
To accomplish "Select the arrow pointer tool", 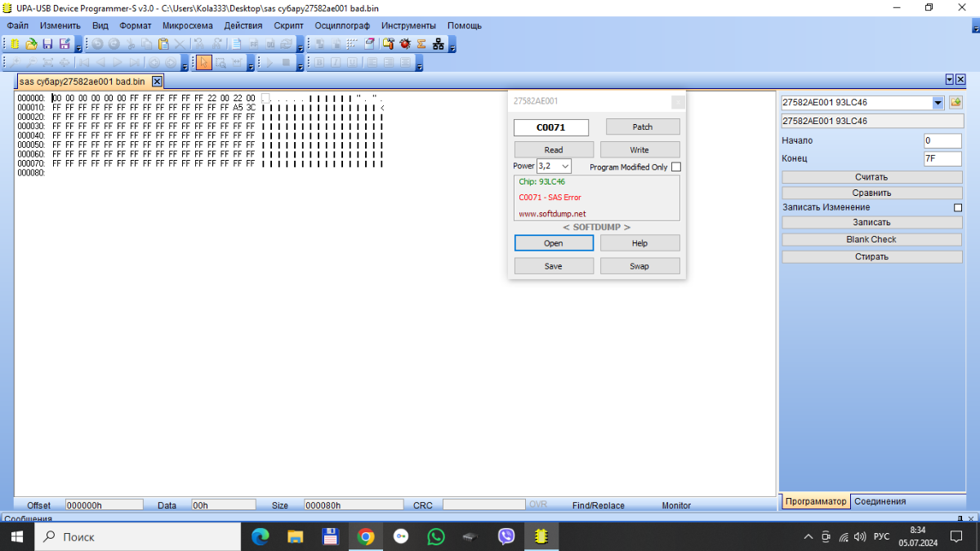I will 203,62.
